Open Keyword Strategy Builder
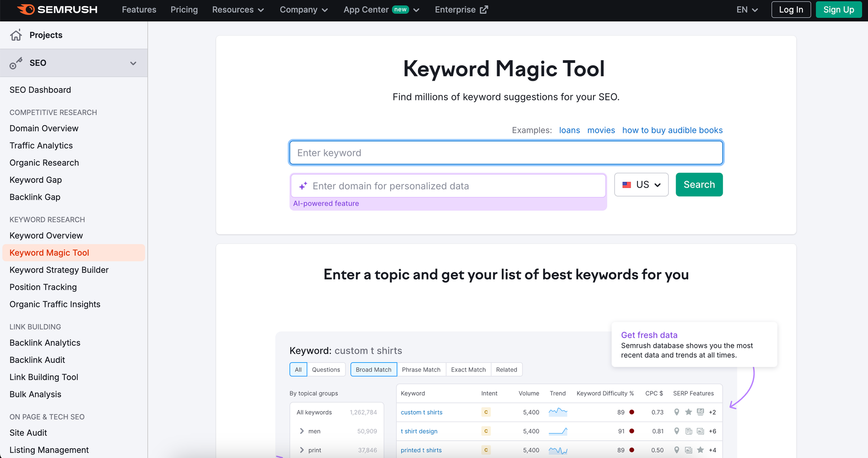Screen dimensions: 868x458 (59, 270)
